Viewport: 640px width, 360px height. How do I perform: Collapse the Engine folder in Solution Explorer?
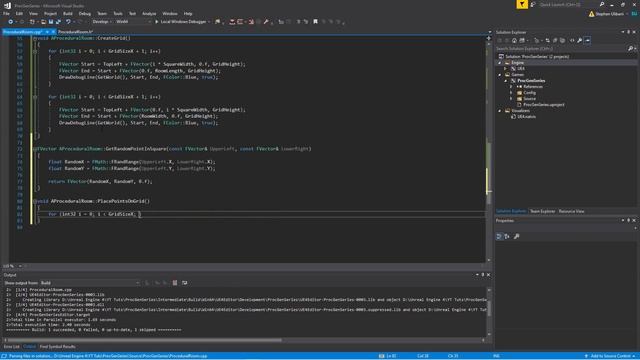(500, 63)
